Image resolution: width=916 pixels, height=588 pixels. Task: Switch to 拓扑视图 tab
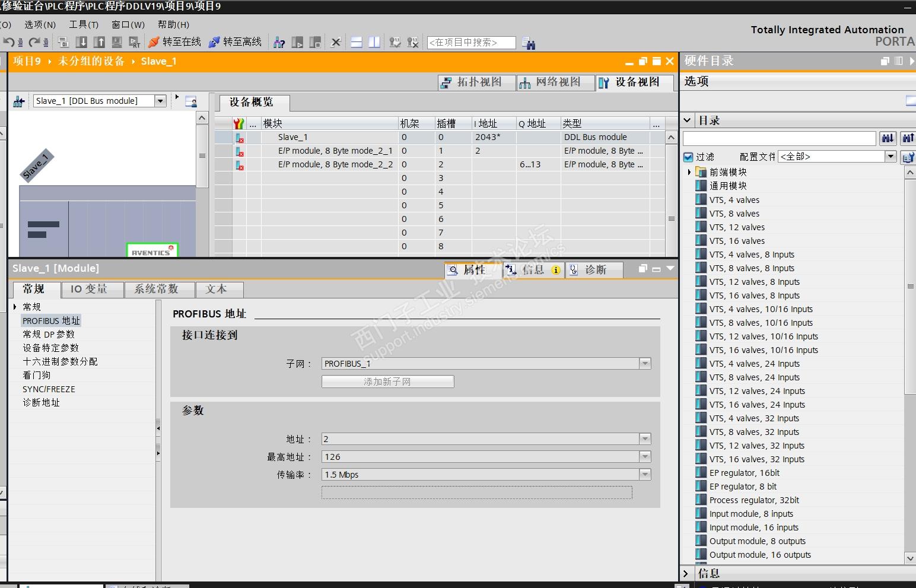[x=477, y=82]
